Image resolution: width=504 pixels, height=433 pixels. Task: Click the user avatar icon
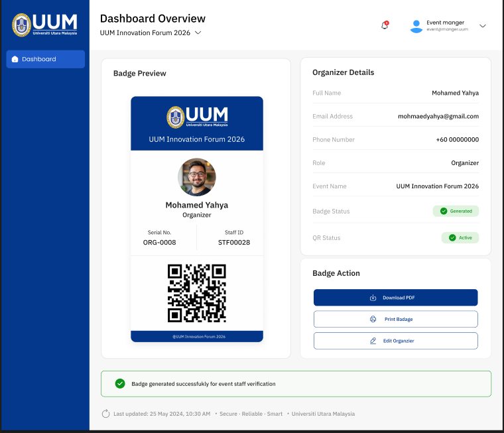coord(416,26)
